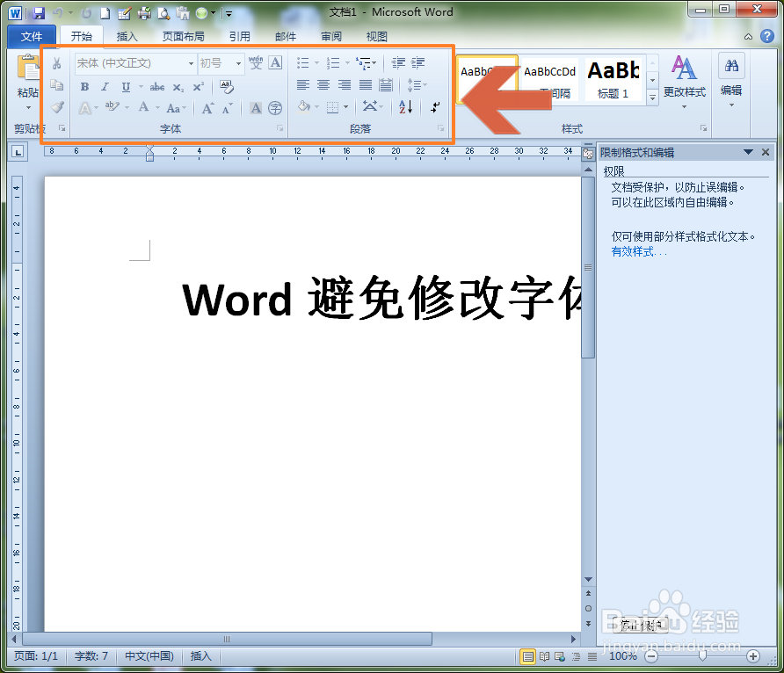Click the Cut scissors icon

pyautogui.click(x=57, y=63)
